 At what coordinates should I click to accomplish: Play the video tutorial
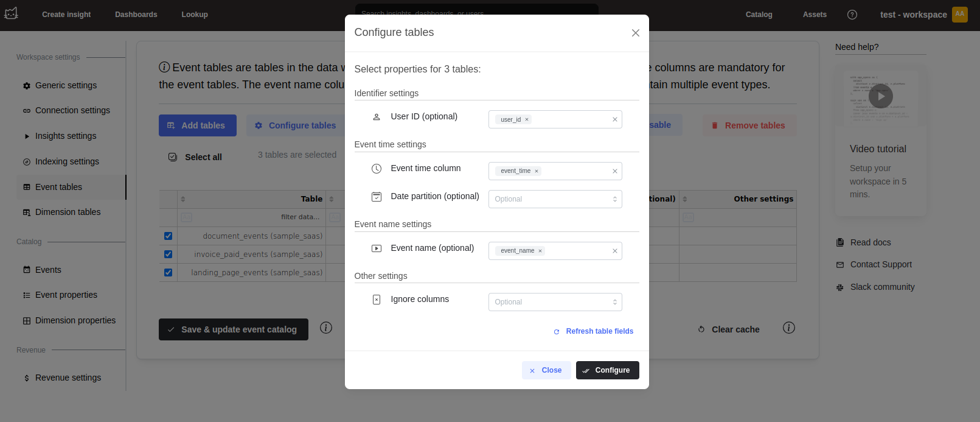coord(880,96)
